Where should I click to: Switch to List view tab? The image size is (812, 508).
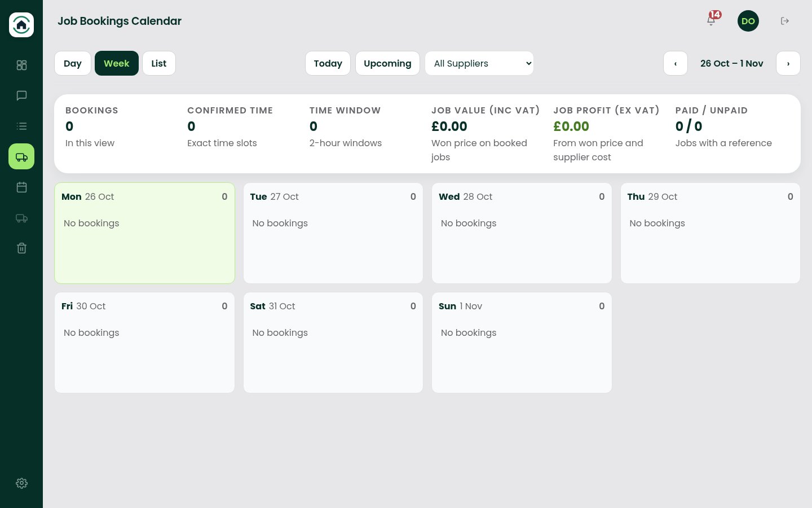coord(159,63)
